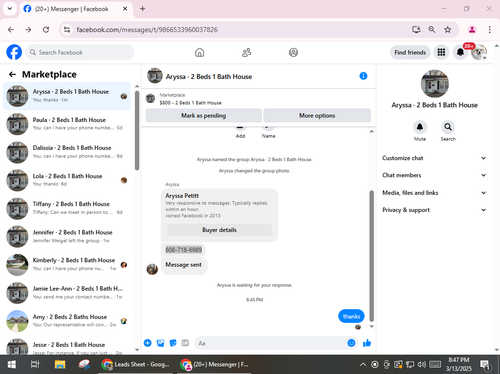This screenshot has height=374, width=500.
Task: Switch to Leads Sheet Chrome window
Action: pyautogui.click(x=137, y=365)
